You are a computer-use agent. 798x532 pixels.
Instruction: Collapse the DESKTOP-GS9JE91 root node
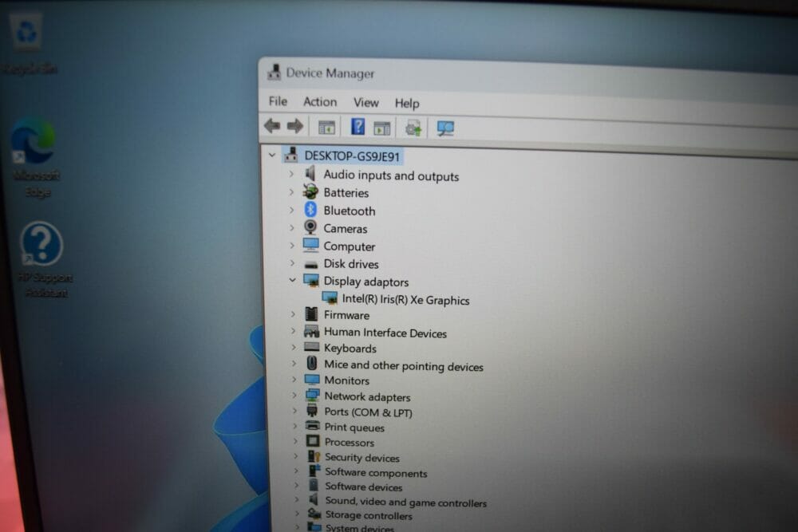(272, 155)
